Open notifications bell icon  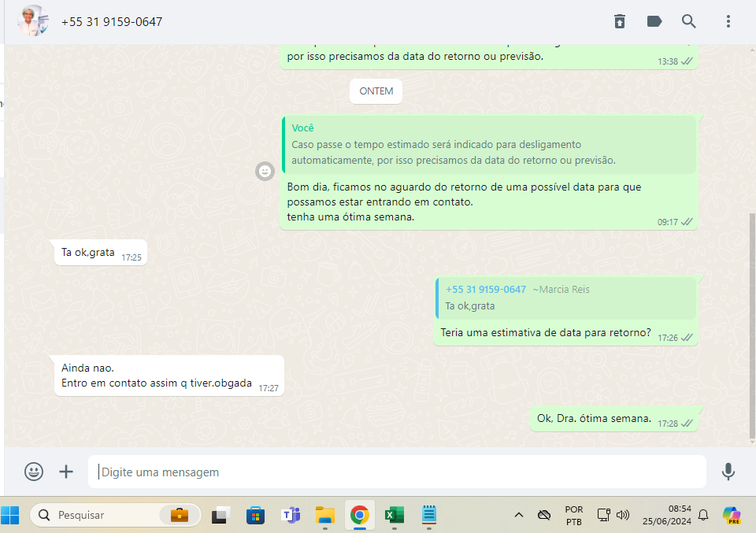click(x=703, y=515)
